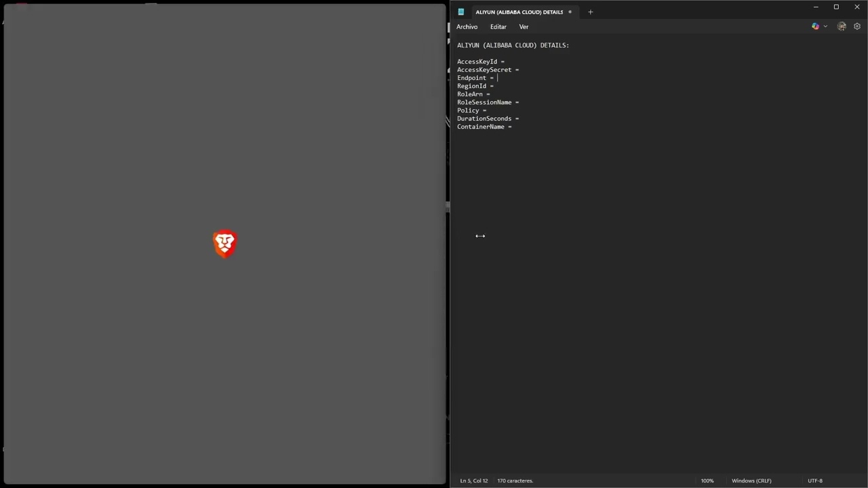Image resolution: width=868 pixels, height=488 pixels.
Task: Minimize the Notepad window
Action: pyautogui.click(x=816, y=7)
